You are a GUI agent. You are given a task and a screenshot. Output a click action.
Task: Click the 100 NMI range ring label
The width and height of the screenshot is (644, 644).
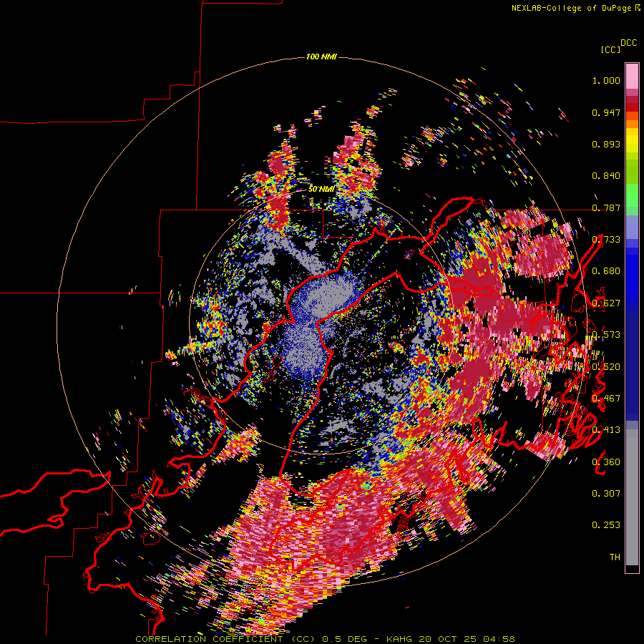coord(321,57)
